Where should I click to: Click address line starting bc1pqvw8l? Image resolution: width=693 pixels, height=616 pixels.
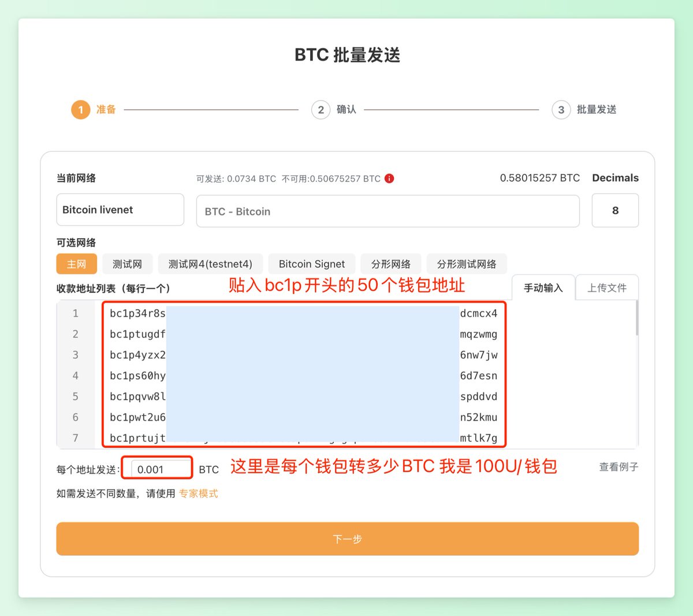(x=304, y=396)
